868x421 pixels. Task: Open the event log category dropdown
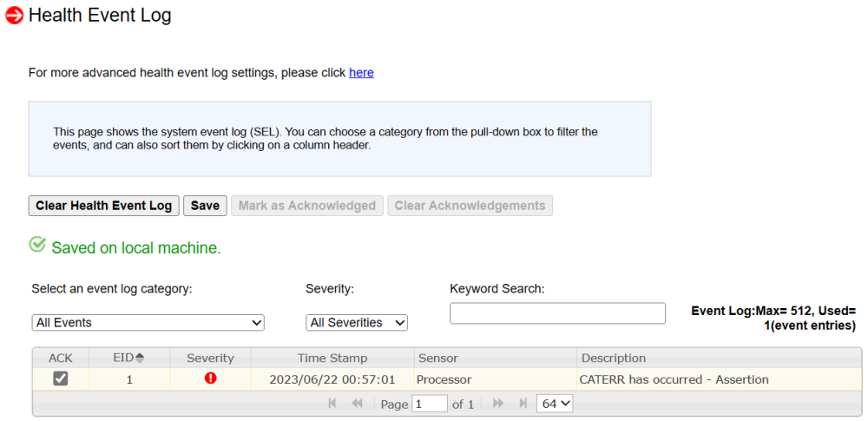[148, 322]
